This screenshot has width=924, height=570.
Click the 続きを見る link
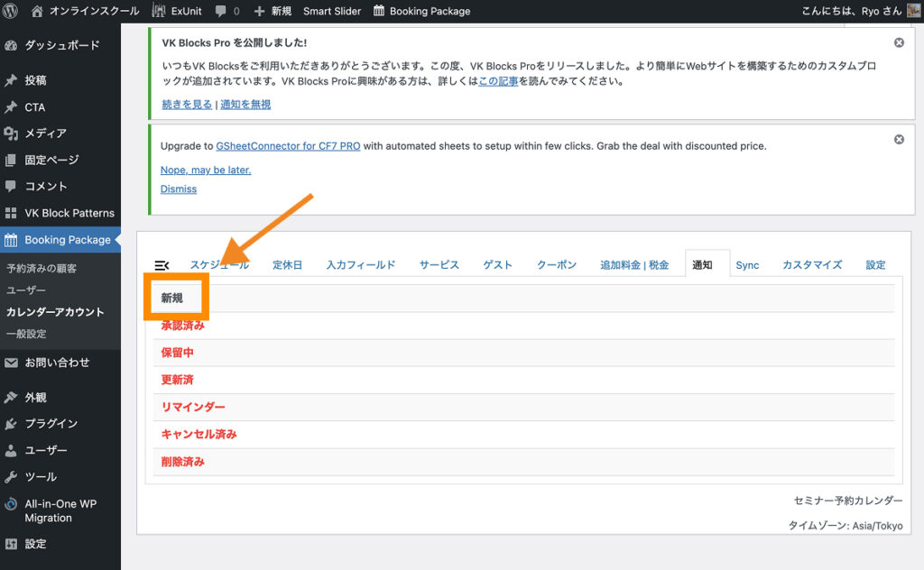click(x=187, y=105)
